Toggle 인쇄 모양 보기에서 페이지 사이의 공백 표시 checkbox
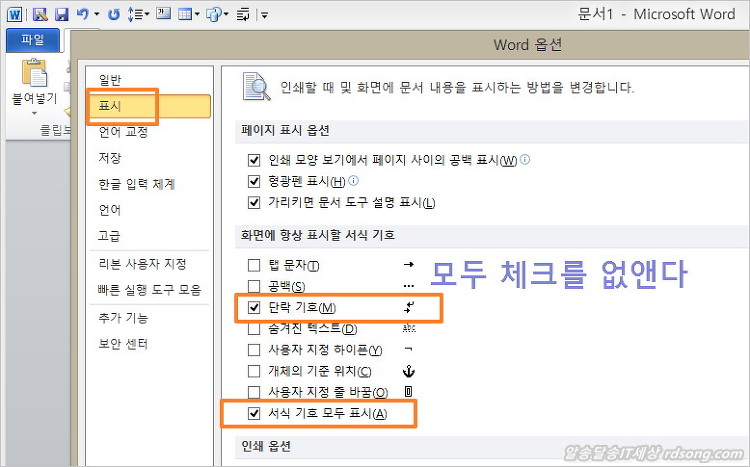Viewport: 750px width, 467px height. click(254, 160)
